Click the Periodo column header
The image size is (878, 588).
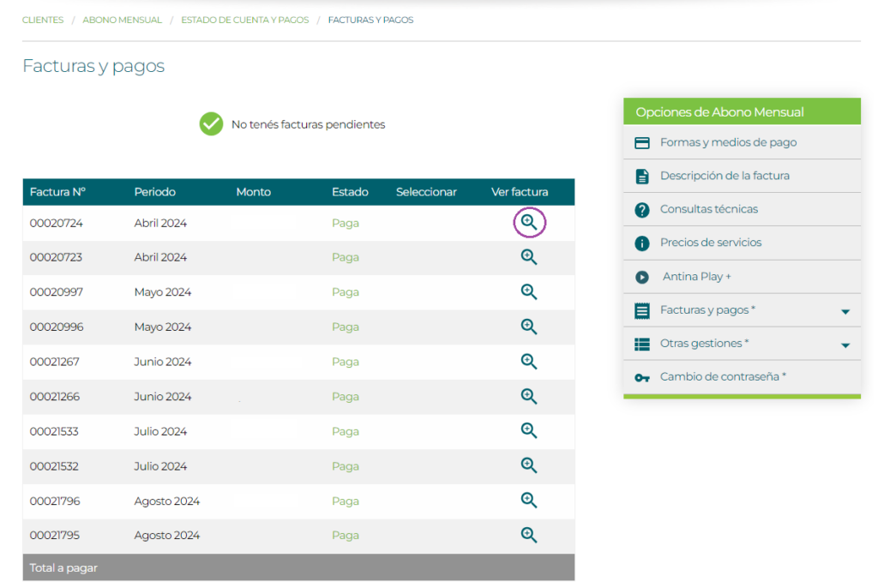tap(154, 192)
